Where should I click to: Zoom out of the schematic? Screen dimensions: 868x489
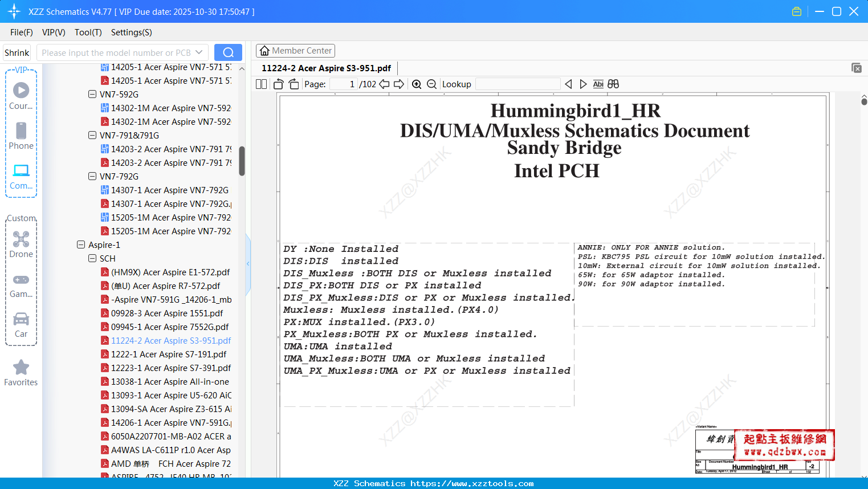[432, 84]
